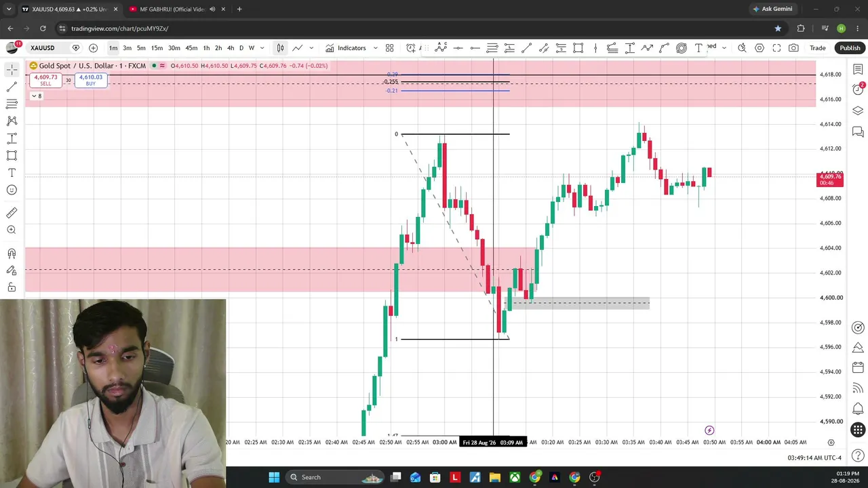This screenshot has width=868, height=488.
Task: Open the text annotation tool
Action: pyautogui.click(x=12, y=173)
